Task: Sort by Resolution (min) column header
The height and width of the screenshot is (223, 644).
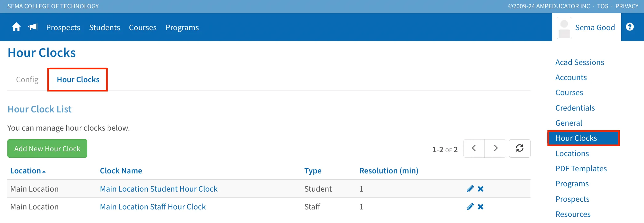Action: [x=389, y=171]
